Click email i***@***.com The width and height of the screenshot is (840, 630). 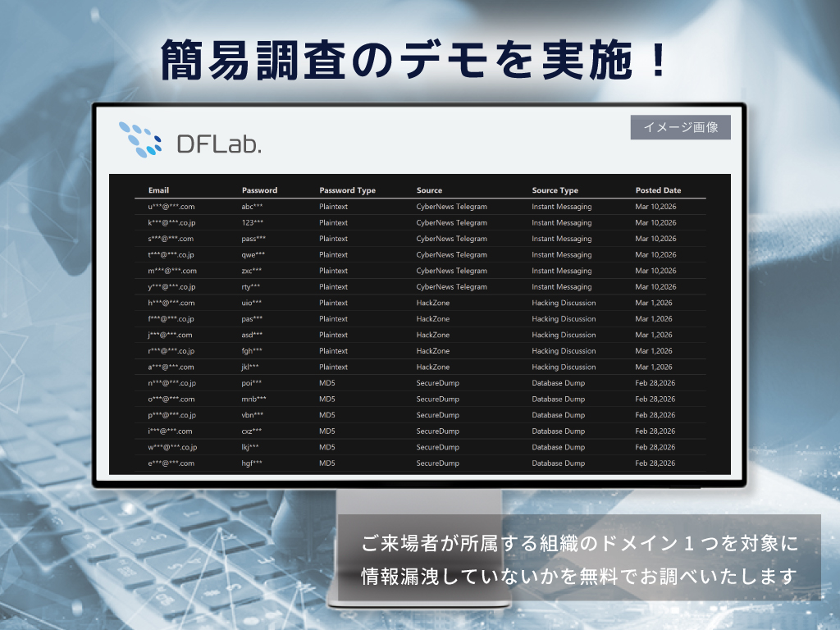click(x=170, y=431)
